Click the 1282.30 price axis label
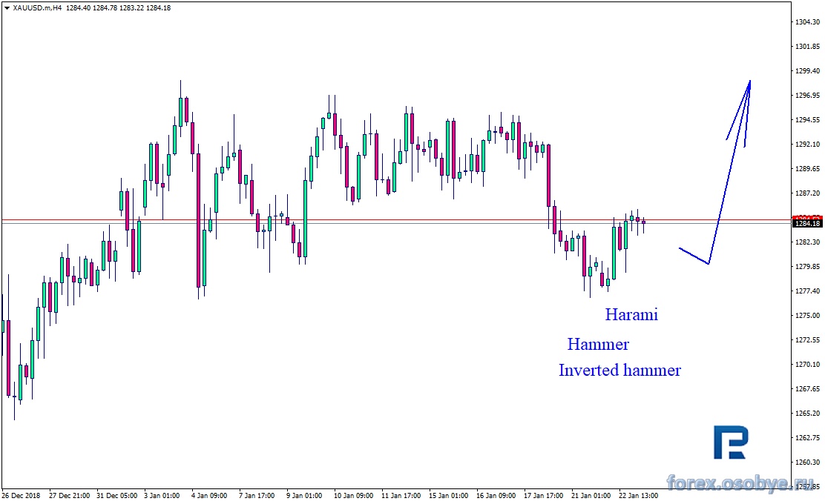Image resolution: width=825 pixels, height=504 pixels. (808, 242)
